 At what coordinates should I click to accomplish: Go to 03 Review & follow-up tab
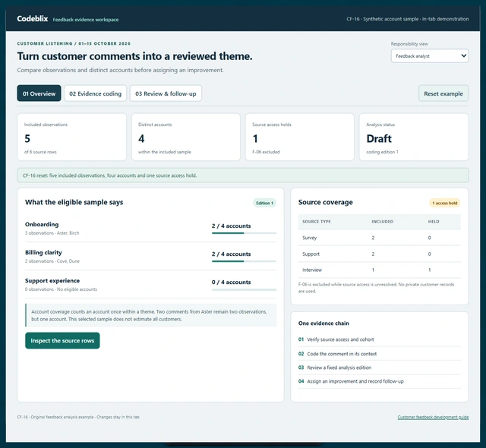click(166, 93)
